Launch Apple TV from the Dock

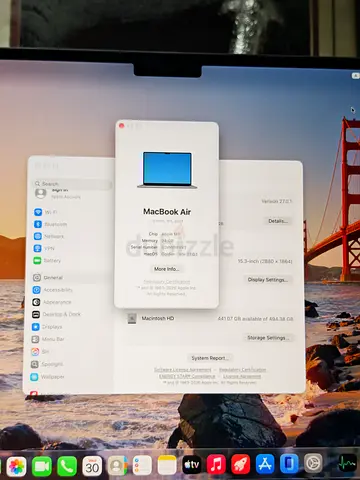point(192,464)
